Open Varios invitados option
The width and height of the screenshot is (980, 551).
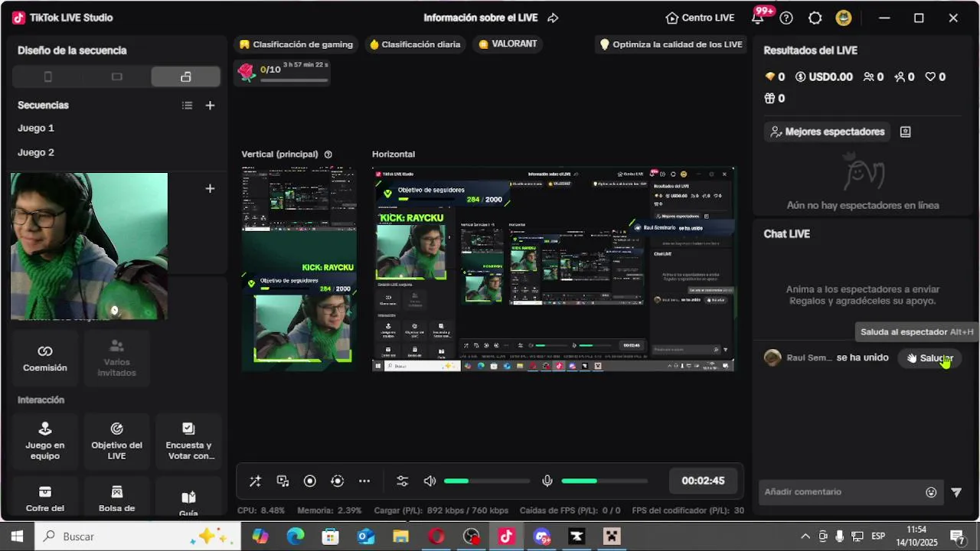coord(116,359)
